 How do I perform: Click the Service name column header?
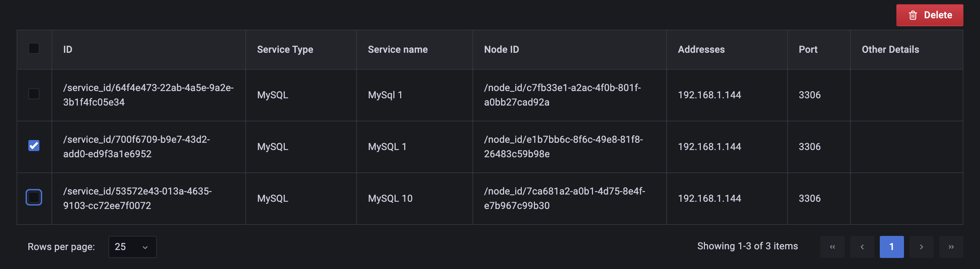point(397,49)
